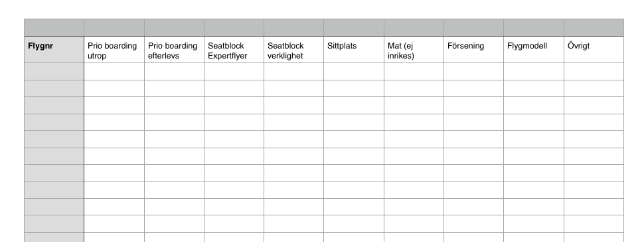Select the Seatblock verklighet header cell

click(x=293, y=50)
